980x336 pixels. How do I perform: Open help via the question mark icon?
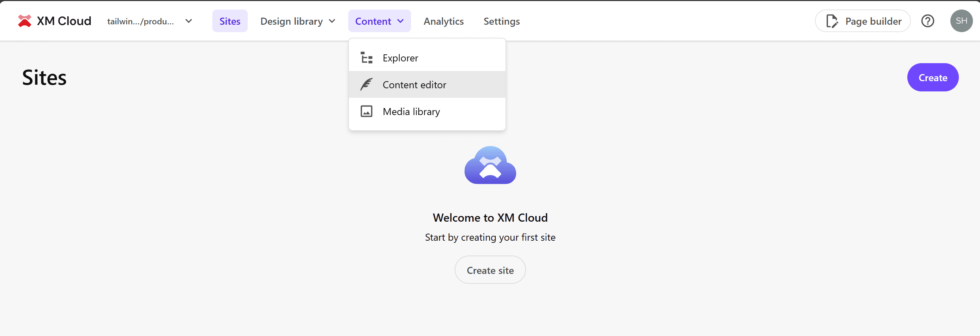pos(927,21)
